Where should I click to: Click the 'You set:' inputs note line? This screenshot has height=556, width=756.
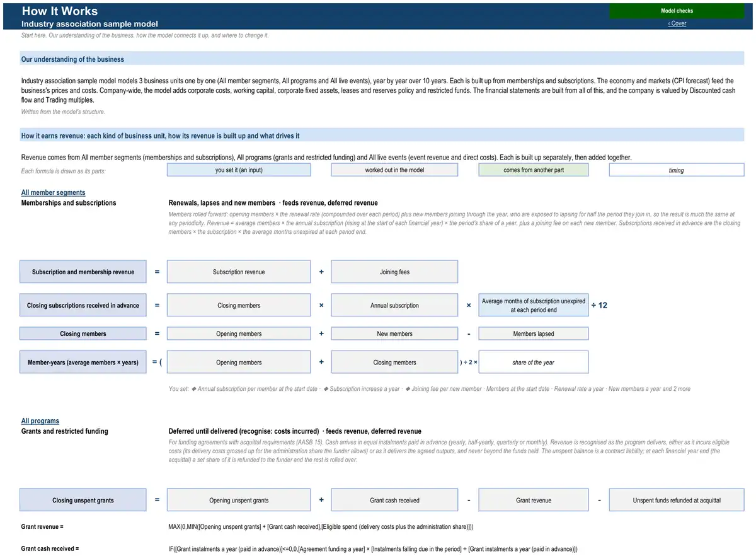click(x=429, y=389)
